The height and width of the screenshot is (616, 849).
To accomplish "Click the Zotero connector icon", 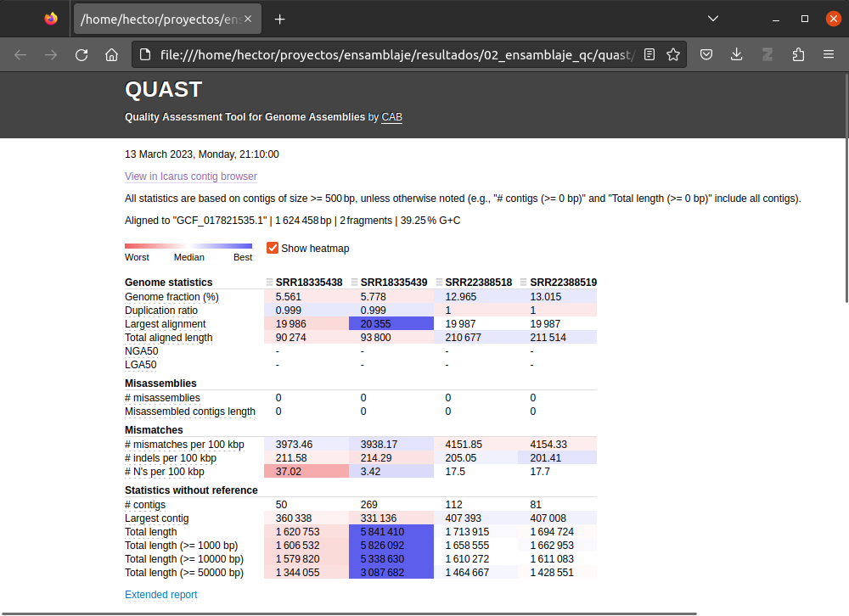I will coord(767,54).
